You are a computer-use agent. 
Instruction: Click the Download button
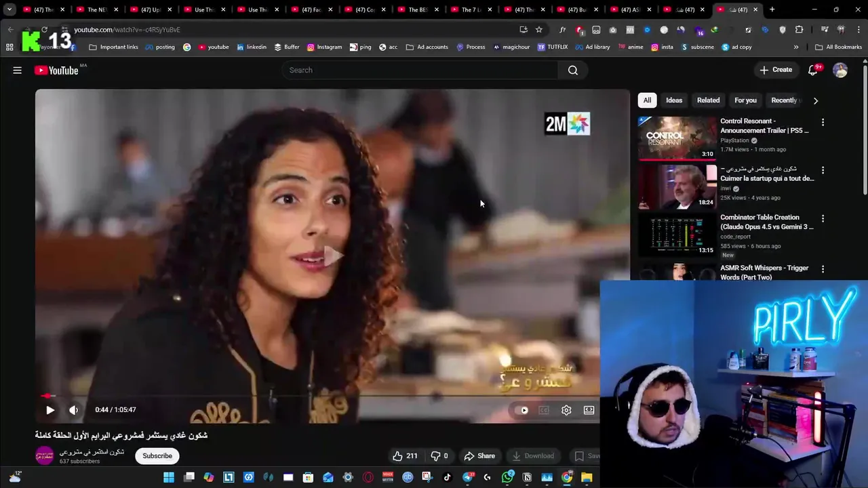point(533,456)
